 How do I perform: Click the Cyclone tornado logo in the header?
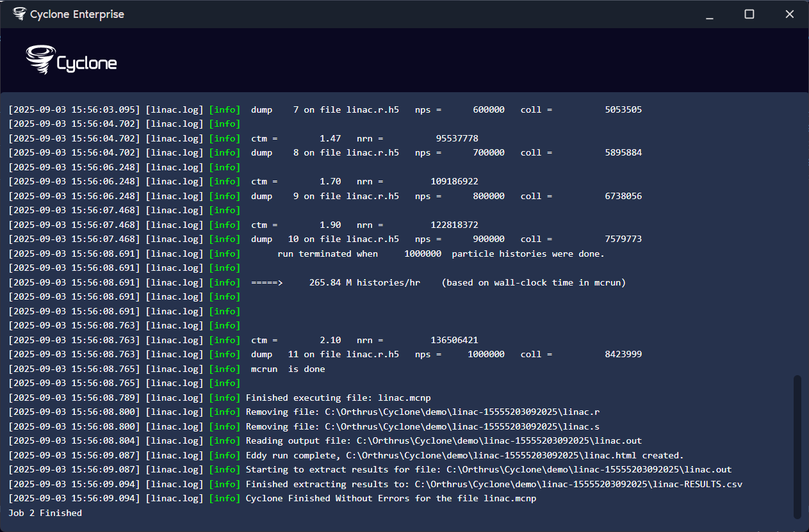(40, 60)
